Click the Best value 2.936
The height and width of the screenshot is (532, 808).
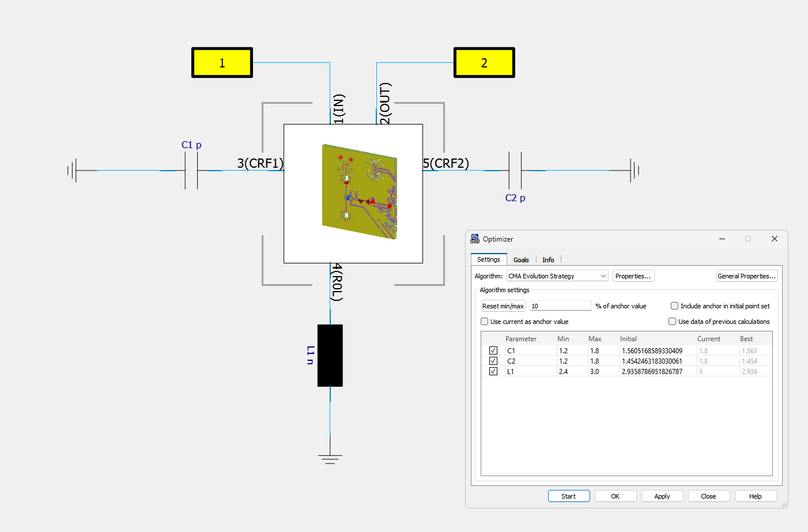tap(750, 371)
